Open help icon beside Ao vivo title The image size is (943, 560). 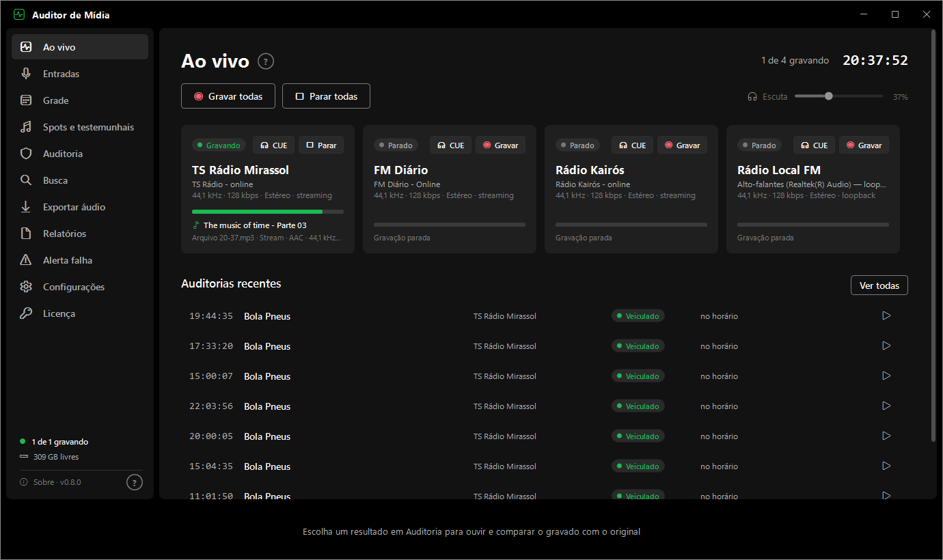pos(266,61)
